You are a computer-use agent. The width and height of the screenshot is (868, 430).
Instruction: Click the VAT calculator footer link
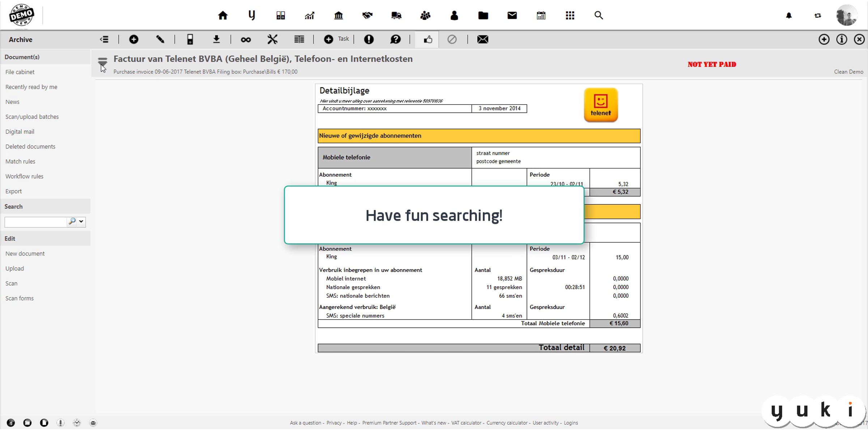tap(466, 423)
